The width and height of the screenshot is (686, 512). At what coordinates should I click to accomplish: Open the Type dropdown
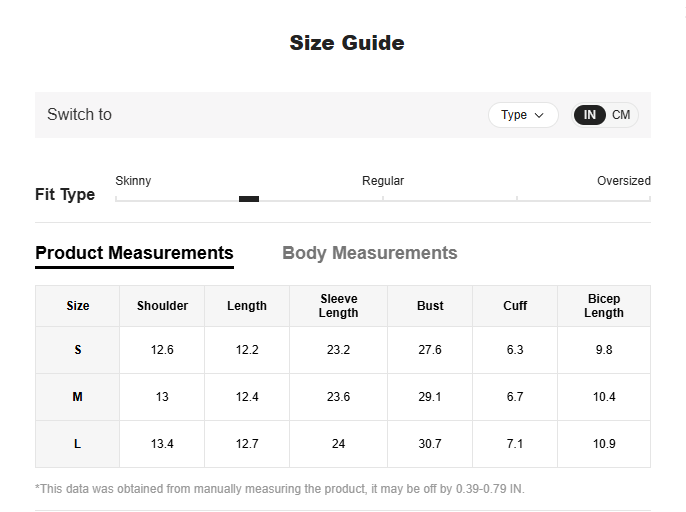523,115
